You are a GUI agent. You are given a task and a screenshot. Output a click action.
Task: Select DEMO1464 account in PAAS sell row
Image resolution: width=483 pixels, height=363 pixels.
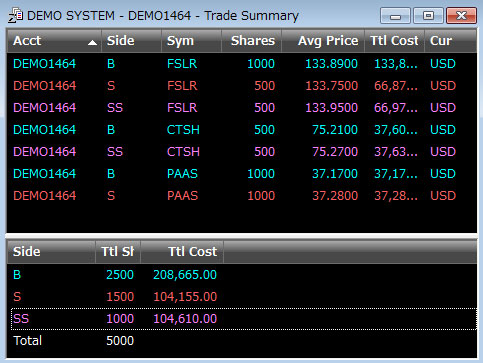(45, 196)
